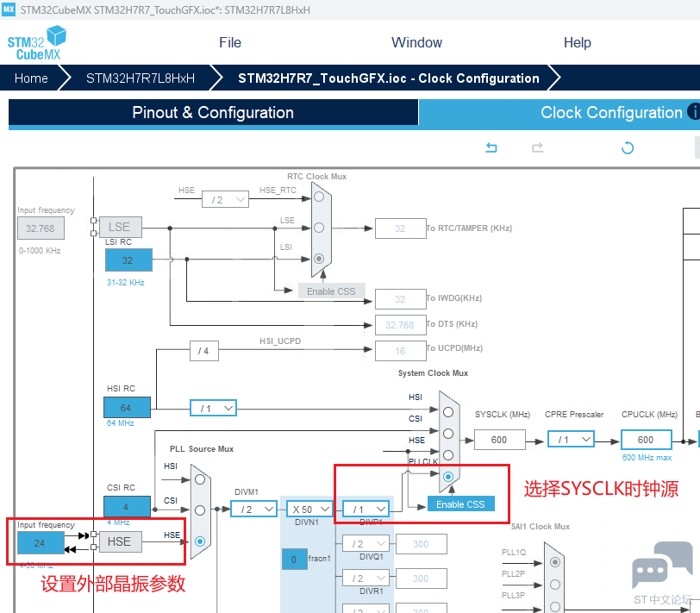This screenshot has height=613, width=700.
Task: Click the To RTC/TAMPER 32 KHz output box
Action: [x=401, y=228]
